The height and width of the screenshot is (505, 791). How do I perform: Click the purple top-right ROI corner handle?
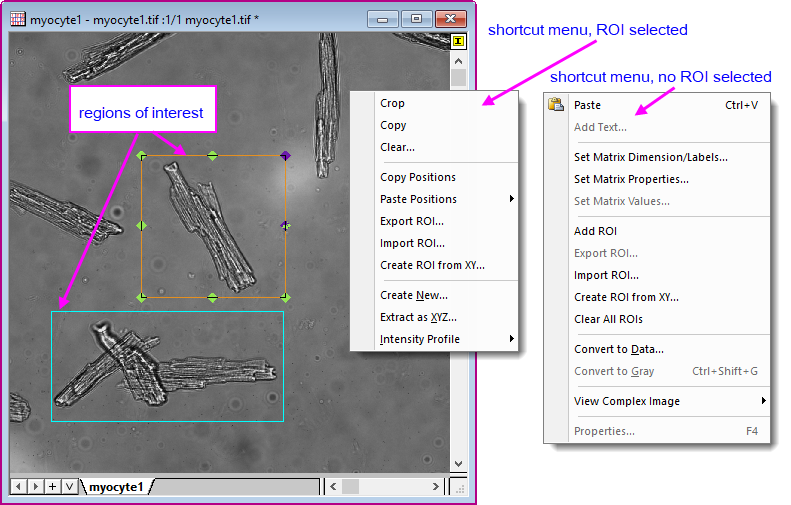pyautogui.click(x=285, y=155)
